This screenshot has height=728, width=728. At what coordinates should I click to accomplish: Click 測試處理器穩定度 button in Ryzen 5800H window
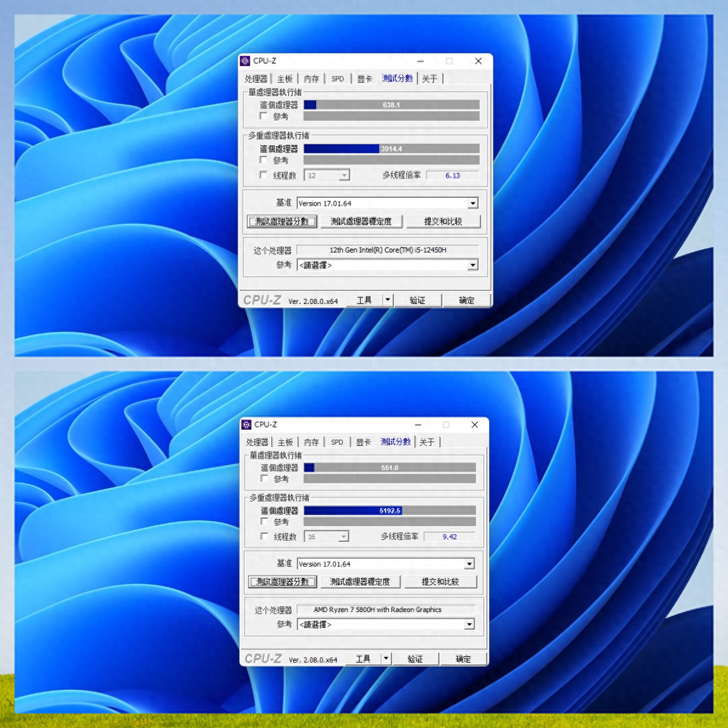(360, 582)
